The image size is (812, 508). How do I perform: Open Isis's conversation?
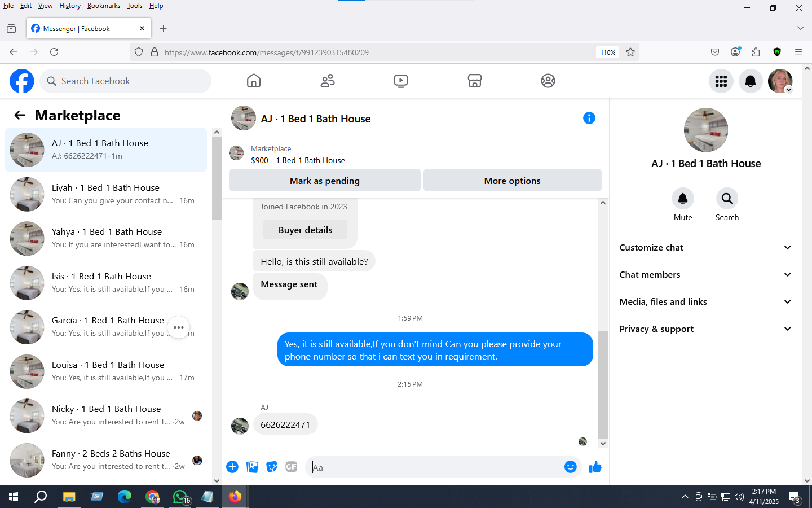106,283
